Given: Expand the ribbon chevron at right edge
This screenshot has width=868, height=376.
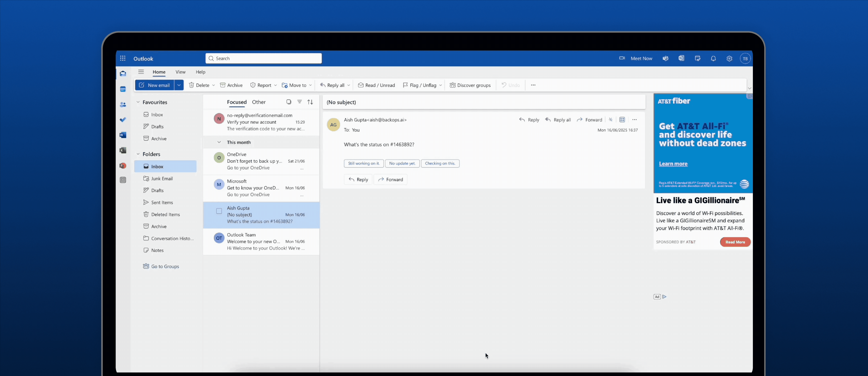Looking at the screenshot, I should tap(750, 88).
